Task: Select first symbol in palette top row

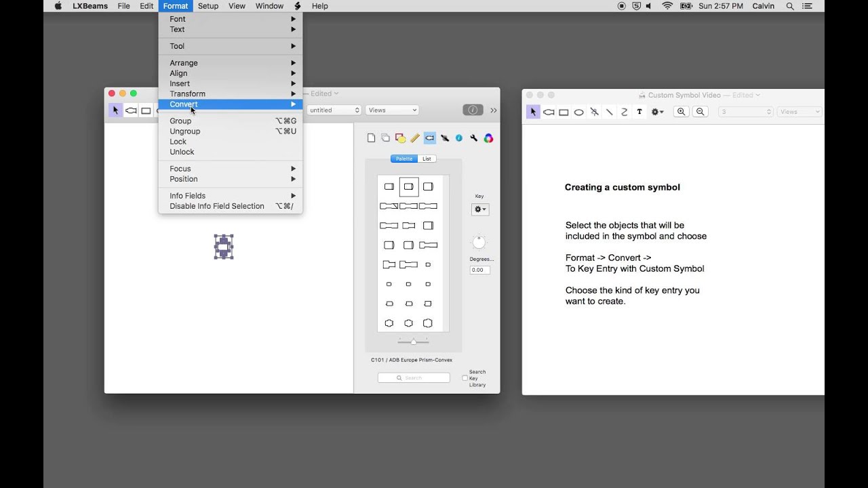Action: [389, 186]
